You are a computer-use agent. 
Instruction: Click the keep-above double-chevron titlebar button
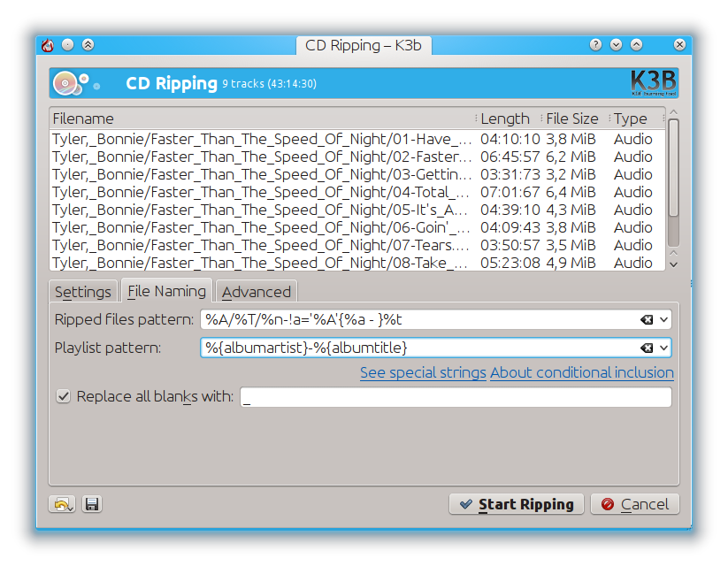click(88, 44)
